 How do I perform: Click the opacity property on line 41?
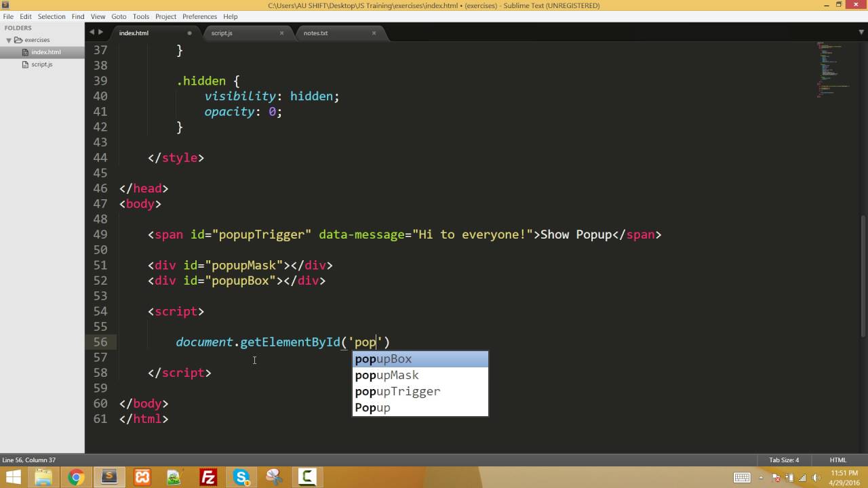[229, 112]
